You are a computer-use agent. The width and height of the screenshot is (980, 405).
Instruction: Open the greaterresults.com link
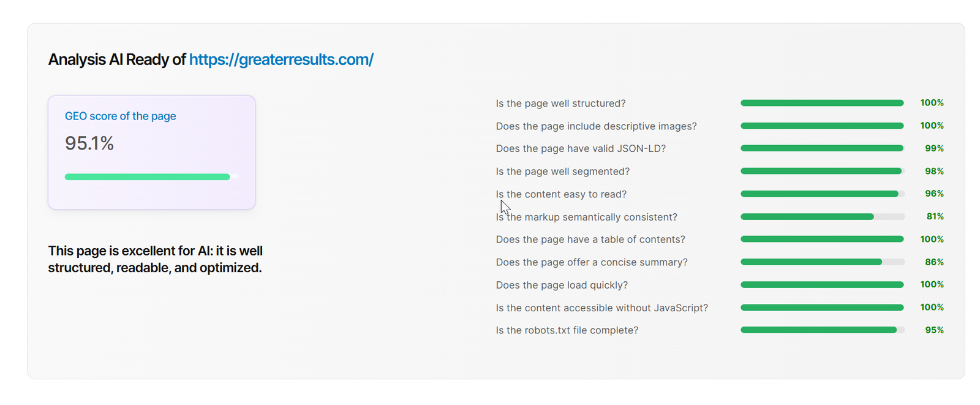281,59
